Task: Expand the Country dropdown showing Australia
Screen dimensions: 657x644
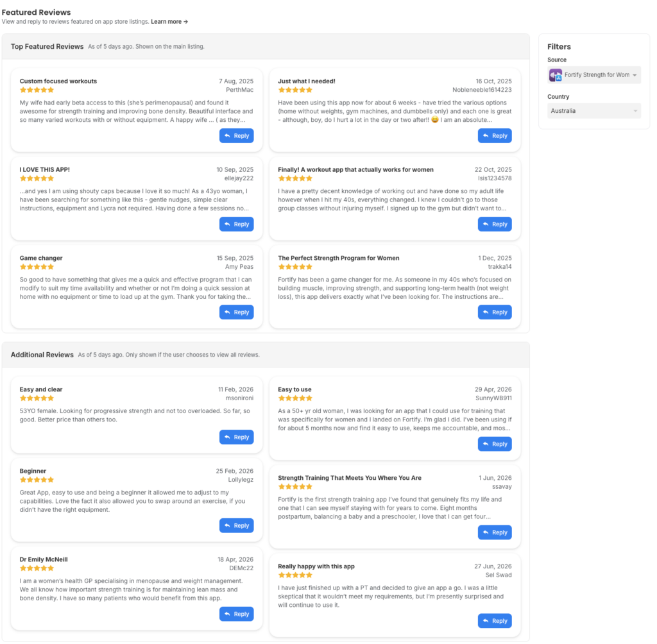Action: [593, 110]
